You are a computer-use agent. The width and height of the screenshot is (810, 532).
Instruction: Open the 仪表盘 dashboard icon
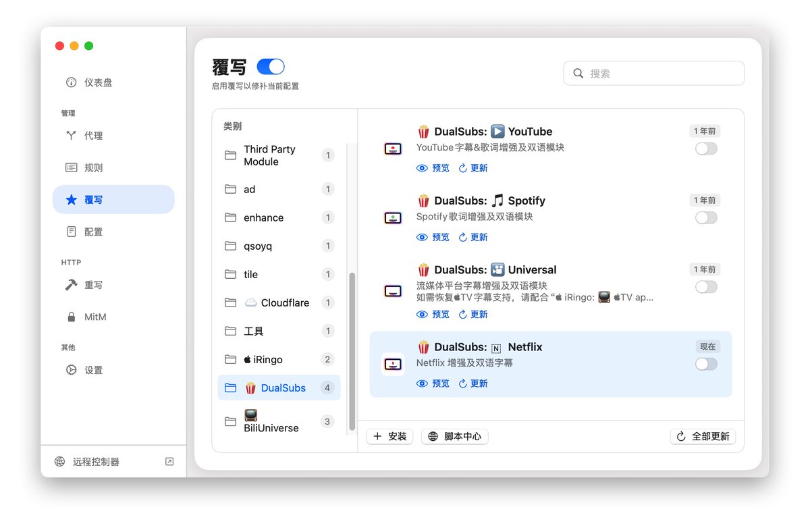click(71, 82)
